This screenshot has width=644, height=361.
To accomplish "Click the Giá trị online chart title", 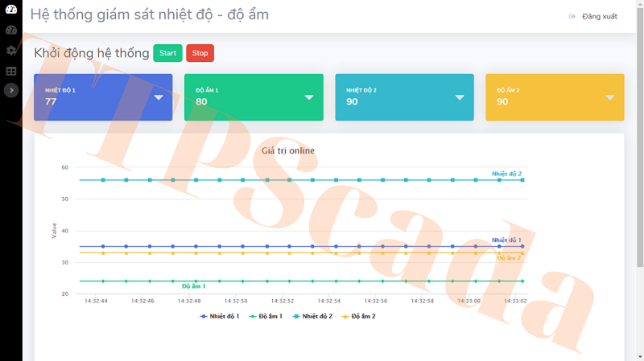I will click(288, 150).
